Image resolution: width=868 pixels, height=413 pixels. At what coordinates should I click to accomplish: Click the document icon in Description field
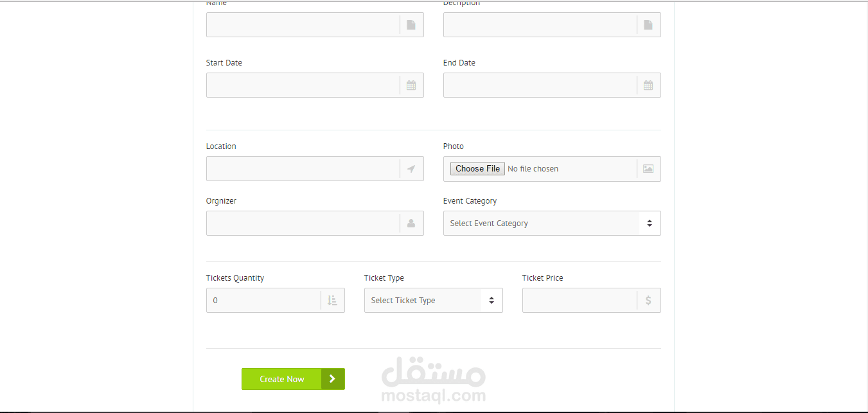tap(648, 25)
